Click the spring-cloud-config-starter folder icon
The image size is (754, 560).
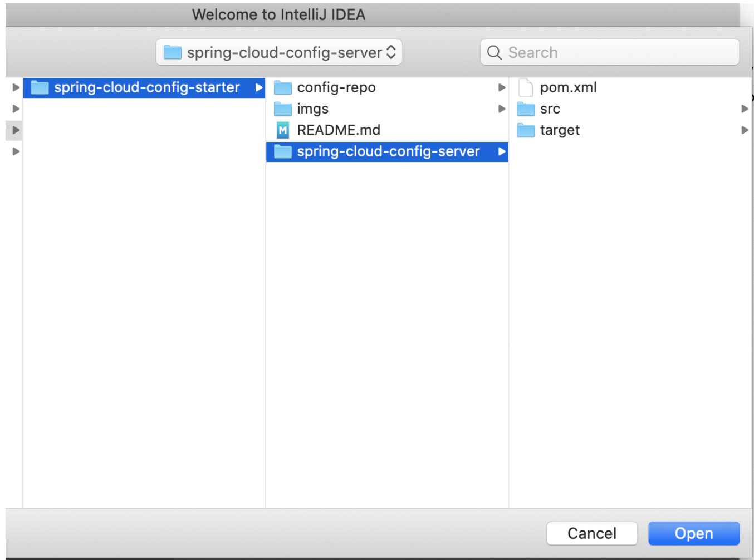[x=40, y=88]
